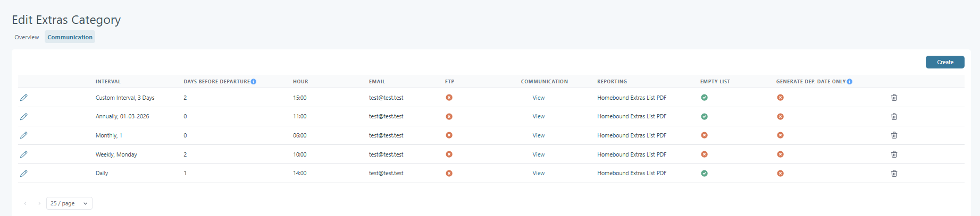Click info icon next to Generate Dep. Date Only
This screenshot has height=216, width=980.
[850, 82]
